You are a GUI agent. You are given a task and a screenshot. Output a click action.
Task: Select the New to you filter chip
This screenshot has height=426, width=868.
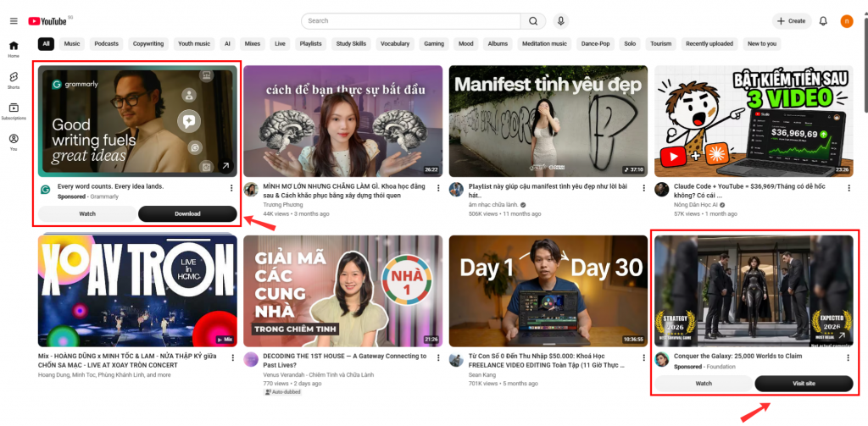tap(762, 44)
